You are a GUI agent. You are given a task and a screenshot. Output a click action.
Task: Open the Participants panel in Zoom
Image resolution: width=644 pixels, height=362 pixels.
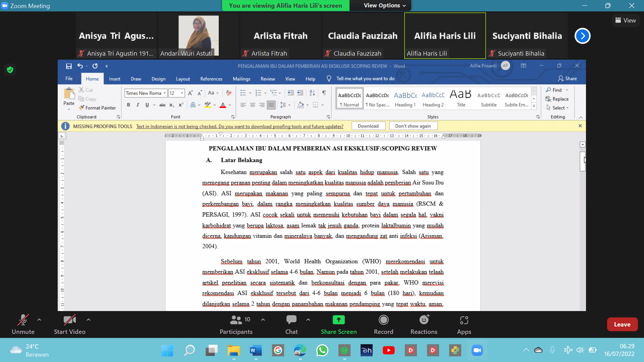tap(236, 324)
